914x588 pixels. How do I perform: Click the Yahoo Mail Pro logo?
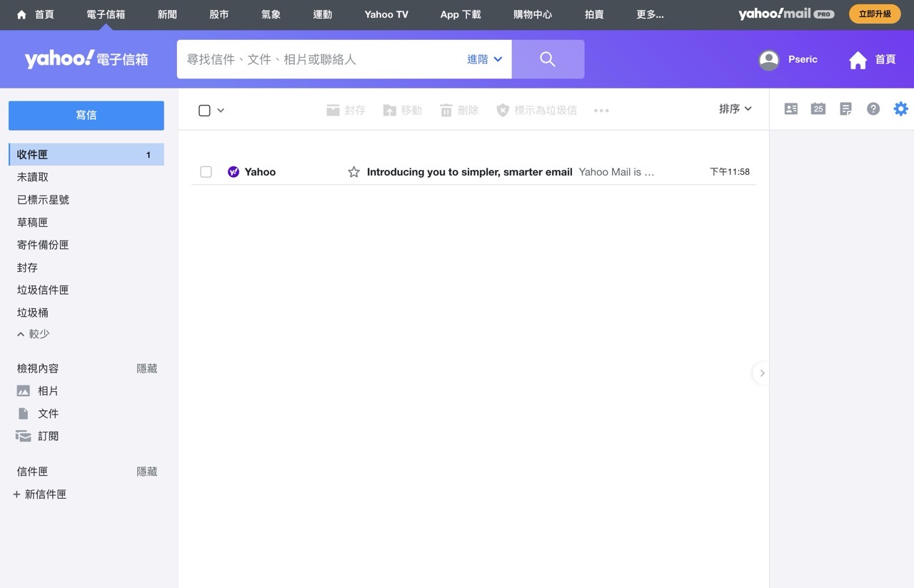tap(786, 14)
